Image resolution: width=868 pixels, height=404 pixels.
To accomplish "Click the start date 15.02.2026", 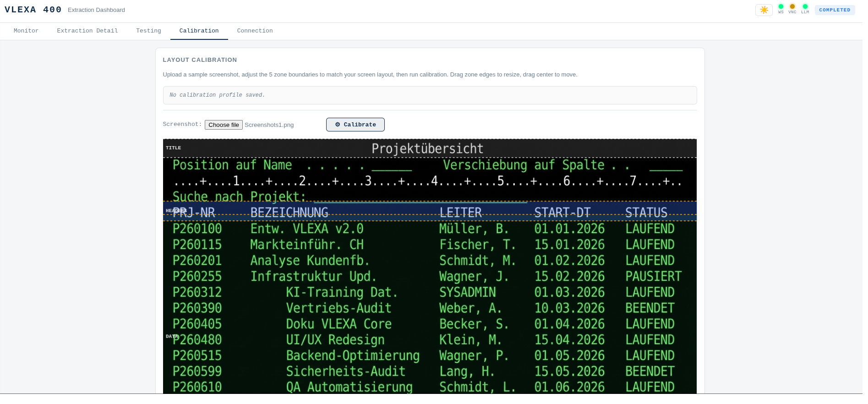I will point(569,276).
